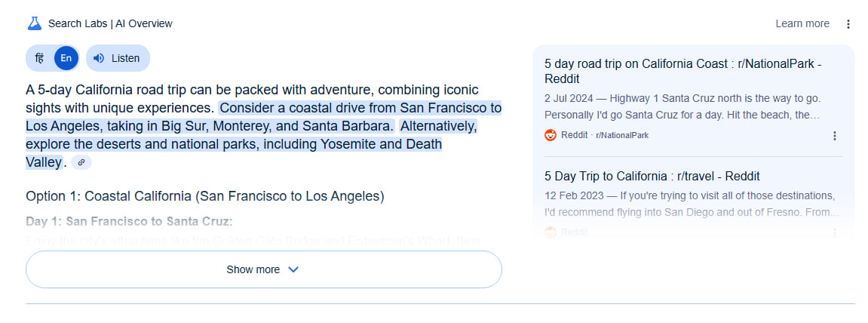Click the Day 1: San Francisco to Santa Cruz text
The width and height of the screenshot is (868, 323).
[x=129, y=222]
